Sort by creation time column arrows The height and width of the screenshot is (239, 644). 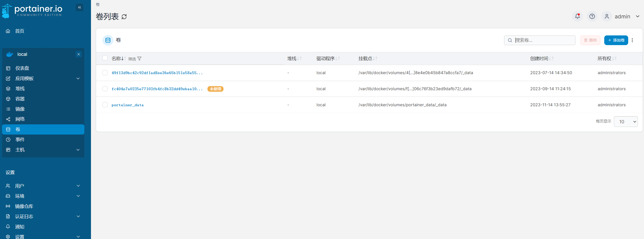point(551,59)
